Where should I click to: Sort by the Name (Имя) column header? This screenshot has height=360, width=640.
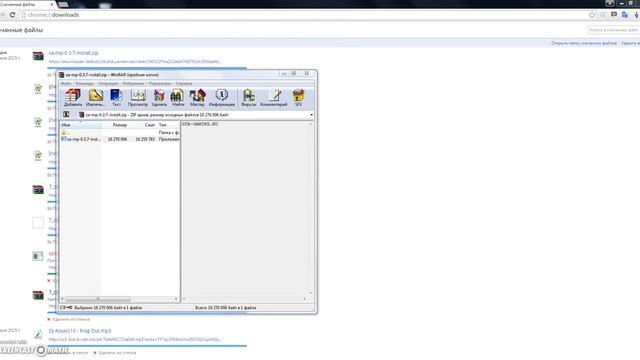[x=80, y=125]
